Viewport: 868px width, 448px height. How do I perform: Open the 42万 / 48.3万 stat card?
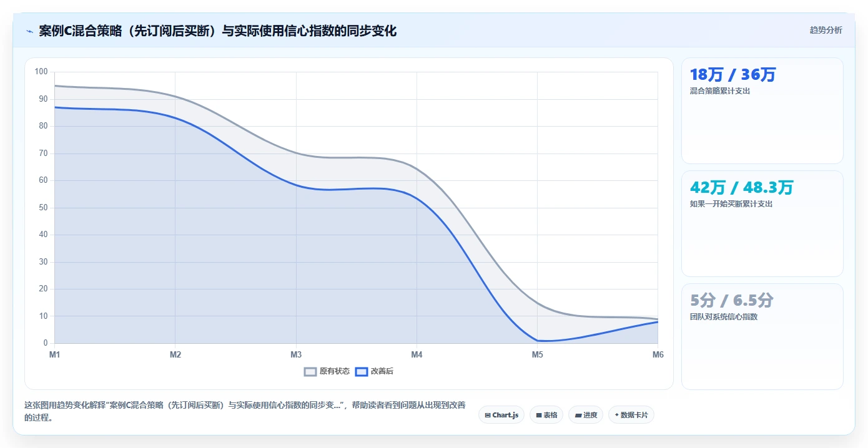762,223
